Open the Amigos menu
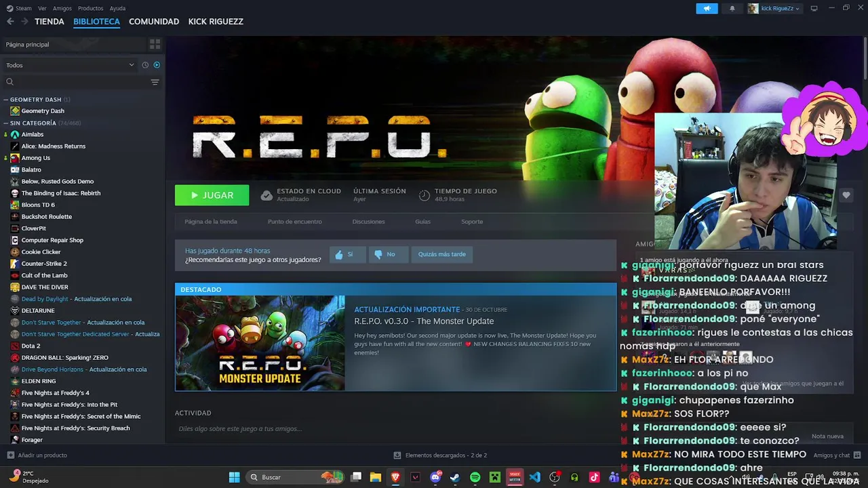 pyautogui.click(x=62, y=8)
